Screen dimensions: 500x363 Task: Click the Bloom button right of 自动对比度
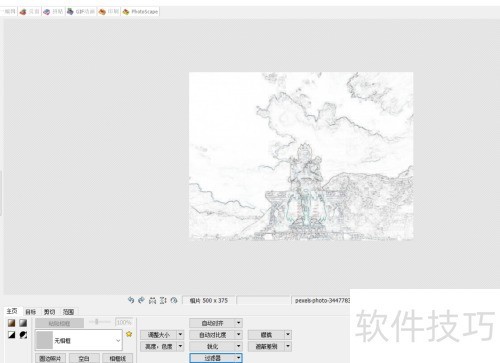point(266,335)
